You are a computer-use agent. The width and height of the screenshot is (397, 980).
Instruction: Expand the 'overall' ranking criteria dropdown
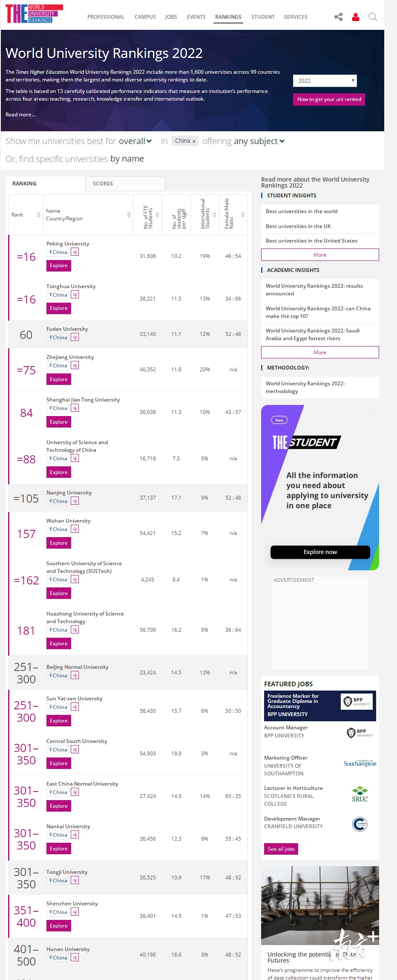135,141
